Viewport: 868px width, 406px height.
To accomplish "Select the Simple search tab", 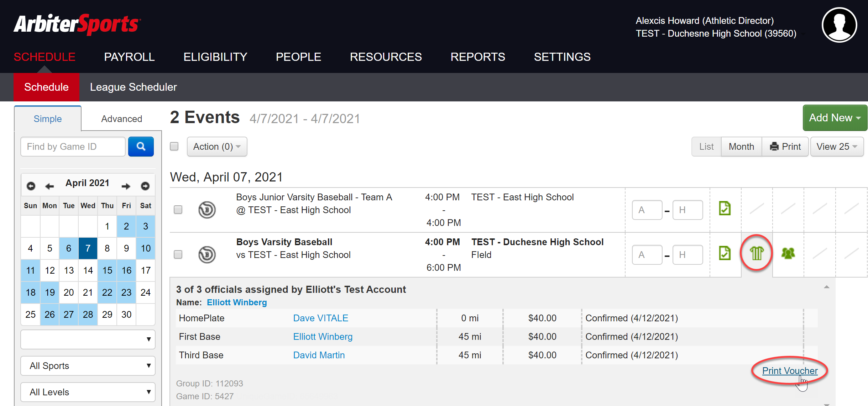I will click(x=48, y=119).
